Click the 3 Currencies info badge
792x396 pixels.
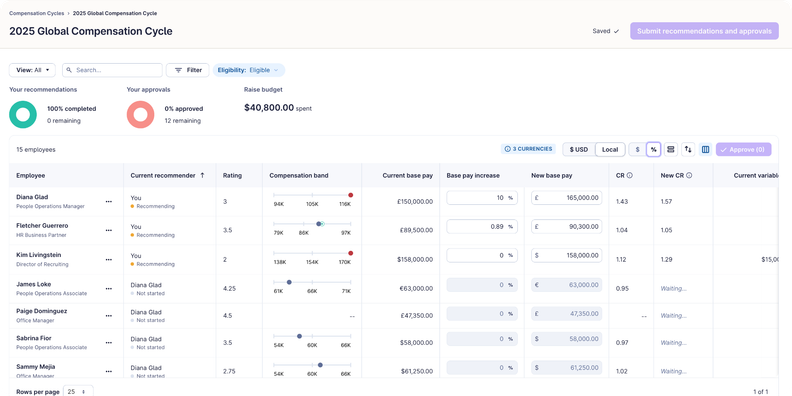[x=528, y=150]
